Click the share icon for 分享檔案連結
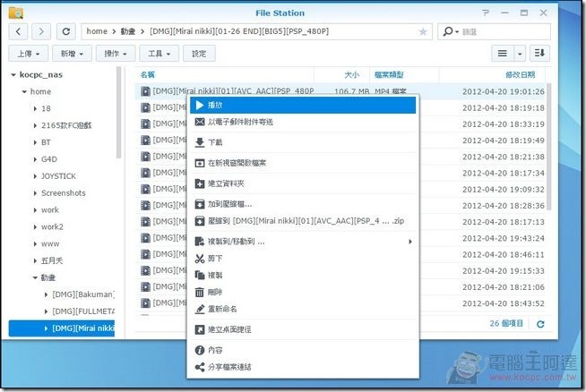586x392 pixels. (x=200, y=367)
